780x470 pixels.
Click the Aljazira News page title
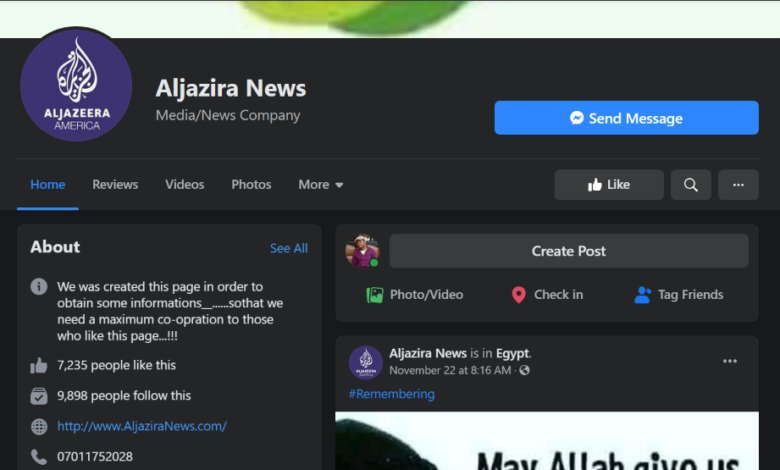tap(231, 88)
